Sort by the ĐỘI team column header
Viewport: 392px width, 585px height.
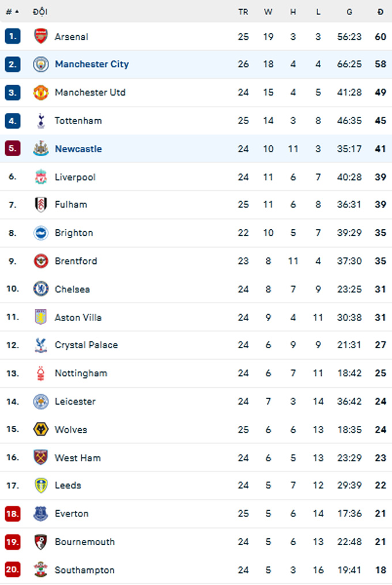[40, 12]
